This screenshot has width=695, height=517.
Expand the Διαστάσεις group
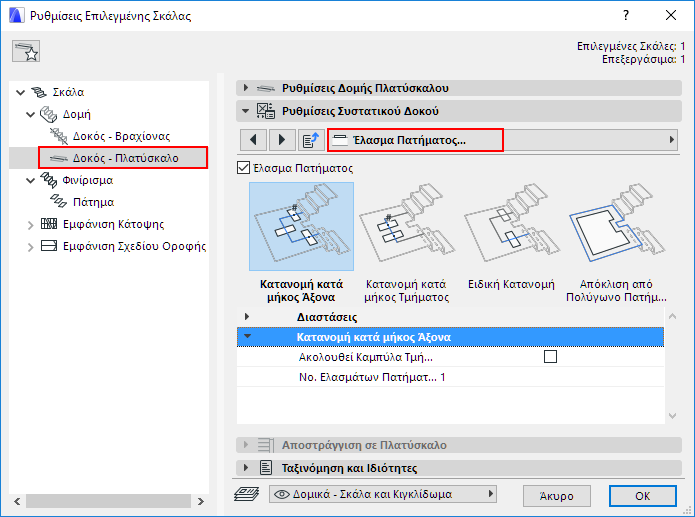click(247, 317)
